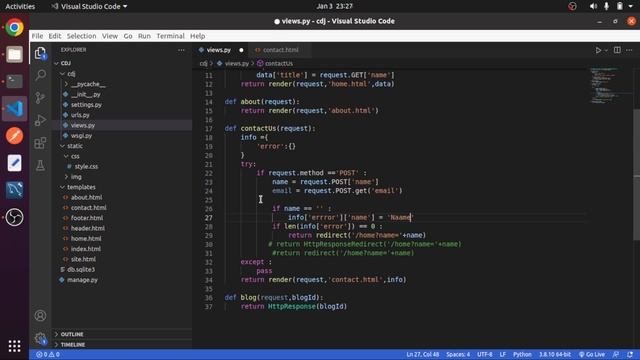This screenshot has width=640, height=360.
Task: Open MySQL Workbench from the dock
Action: click(14, 190)
